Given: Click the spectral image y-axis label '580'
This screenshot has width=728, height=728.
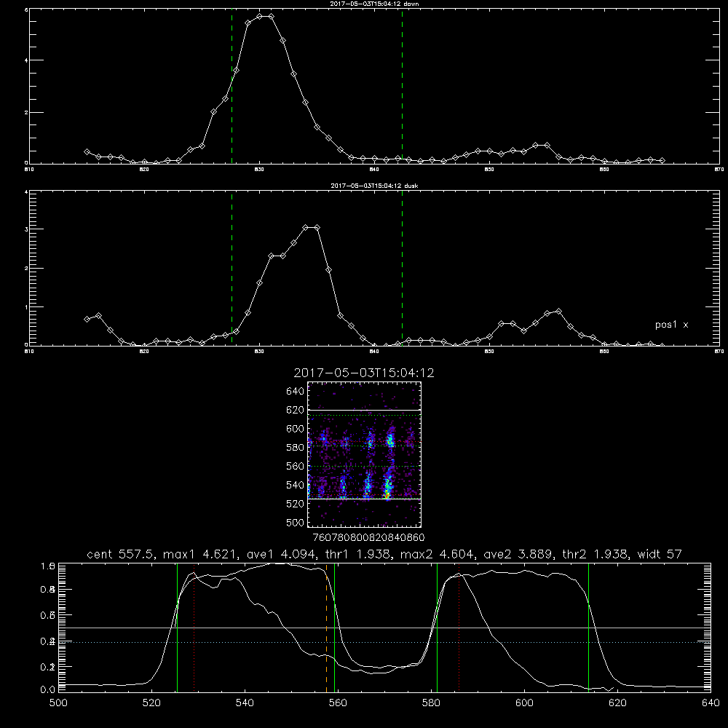Looking at the screenshot, I should point(296,448).
